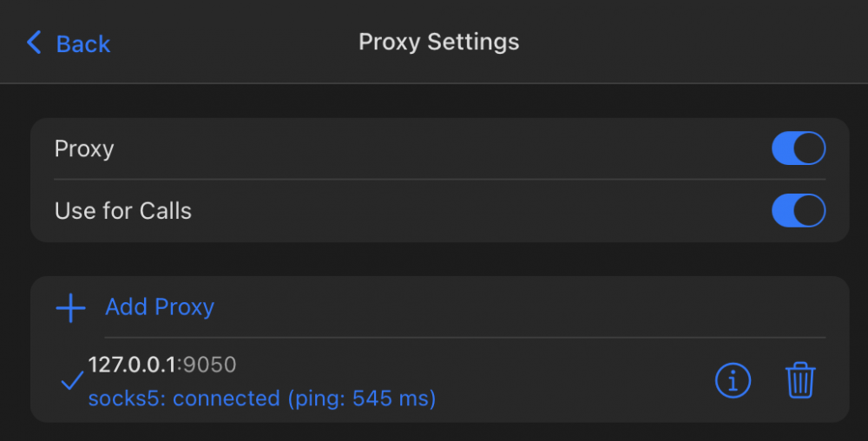Tap the back chevron arrow icon
Image resolution: width=868 pixels, height=441 pixels.
(34, 43)
